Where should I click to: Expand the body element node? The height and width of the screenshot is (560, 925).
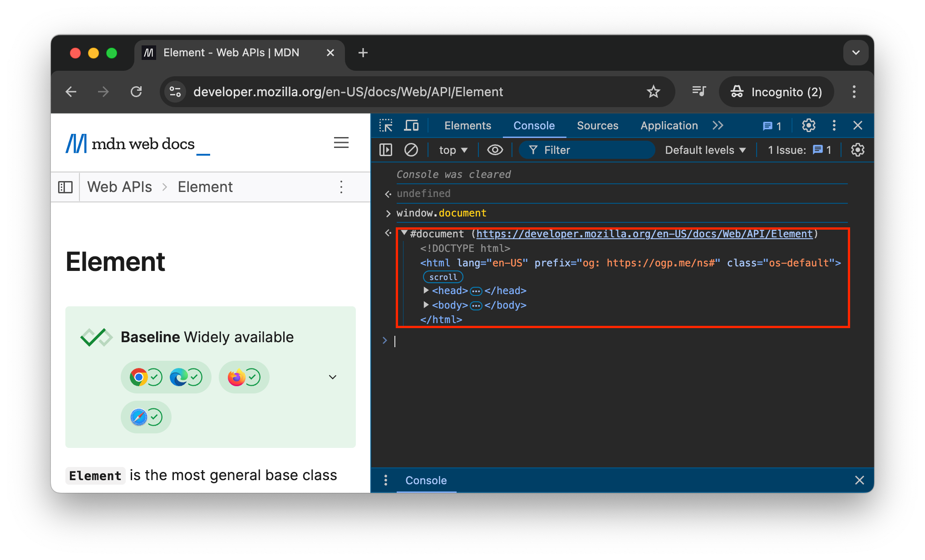click(426, 305)
